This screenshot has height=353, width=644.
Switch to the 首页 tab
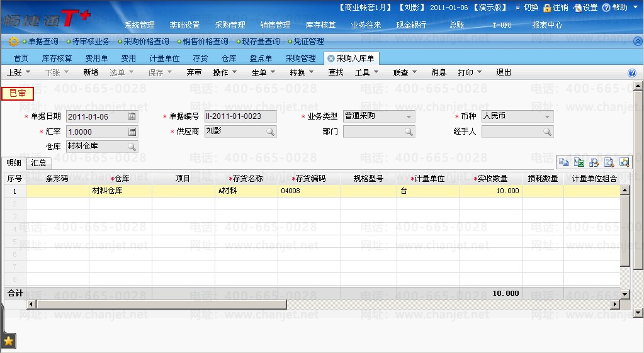[21, 59]
